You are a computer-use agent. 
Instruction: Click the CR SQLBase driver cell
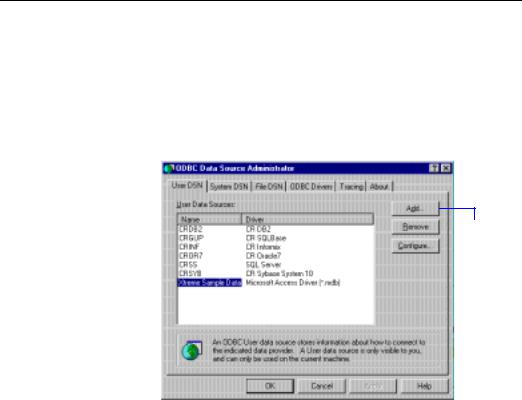266,238
